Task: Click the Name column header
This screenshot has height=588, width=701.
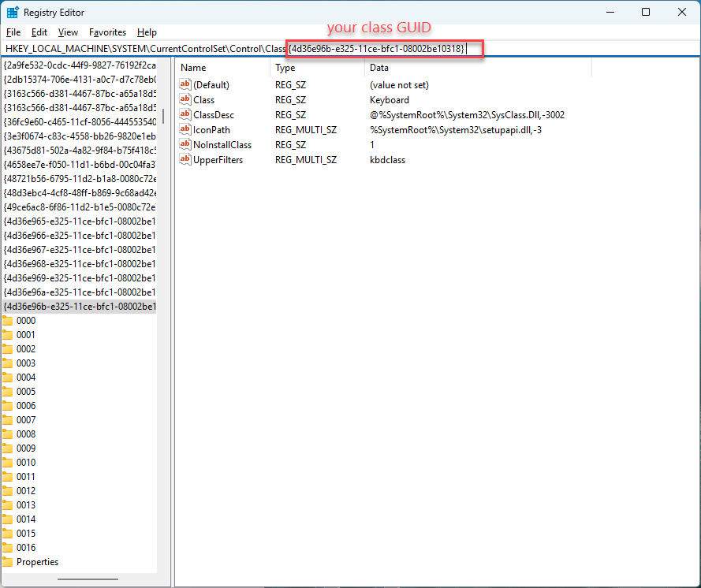Action: click(x=193, y=68)
